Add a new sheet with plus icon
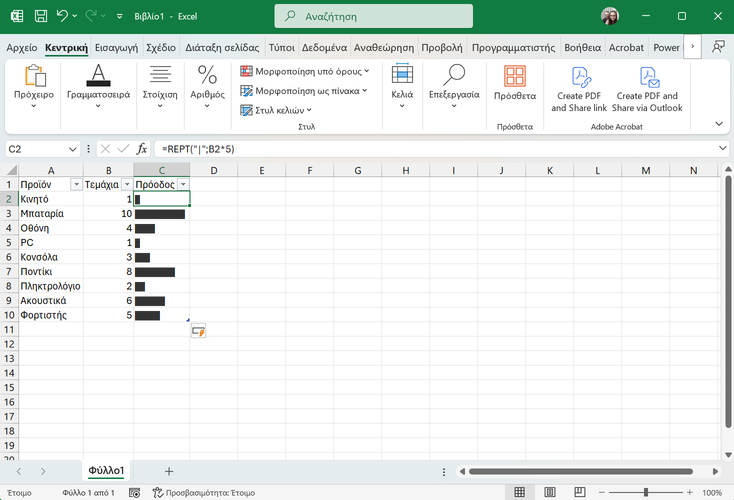 169,470
